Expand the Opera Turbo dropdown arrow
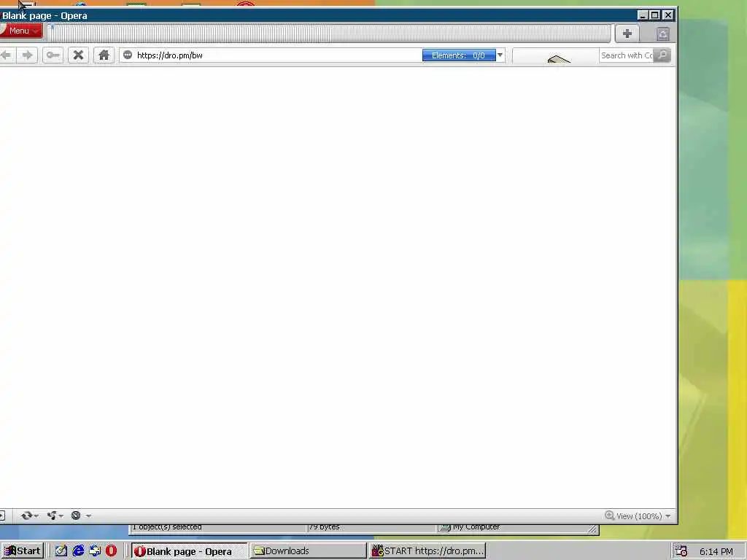This screenshot has width=747, height=560. [88, 516]
